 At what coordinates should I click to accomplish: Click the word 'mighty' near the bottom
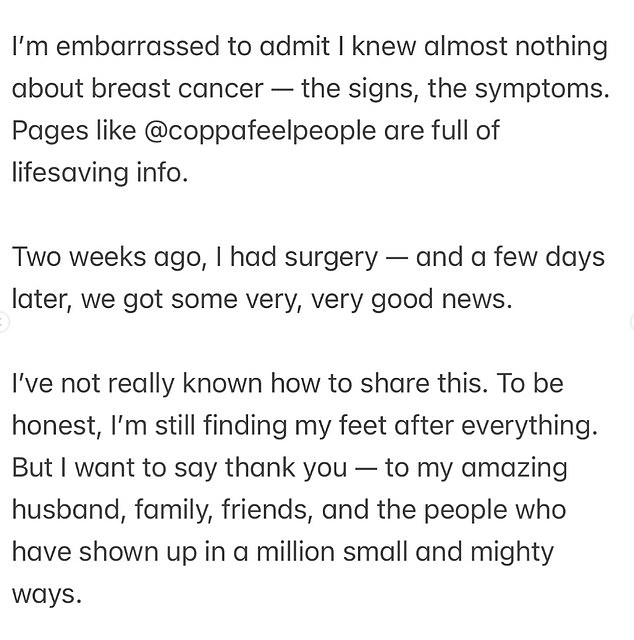[x=512, y=553]
